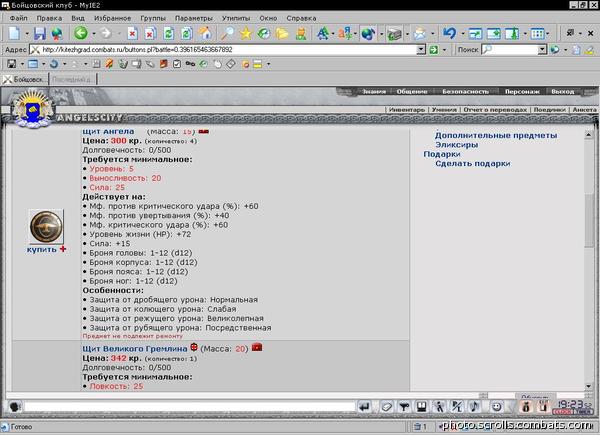Click the green Go button next to address

tap(434, 50)
